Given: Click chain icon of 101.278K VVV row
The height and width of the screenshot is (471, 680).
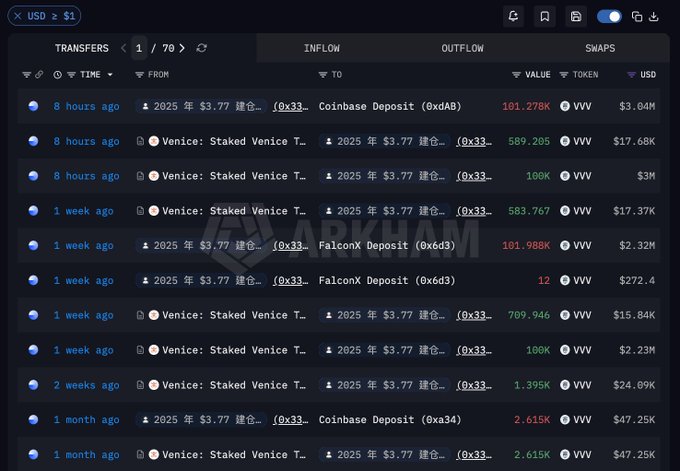Looking at the screenshot, I should (x=33, y=106).
